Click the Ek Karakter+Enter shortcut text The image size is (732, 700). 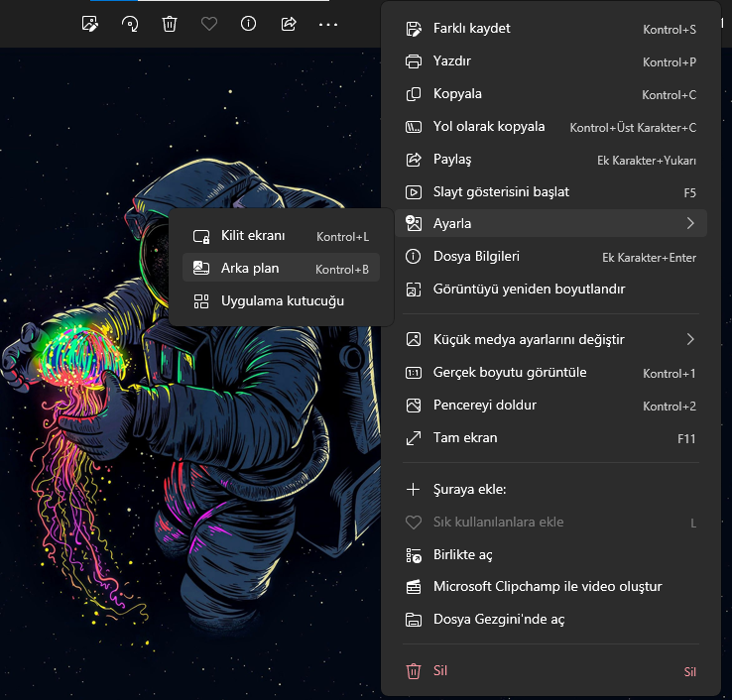649,258
